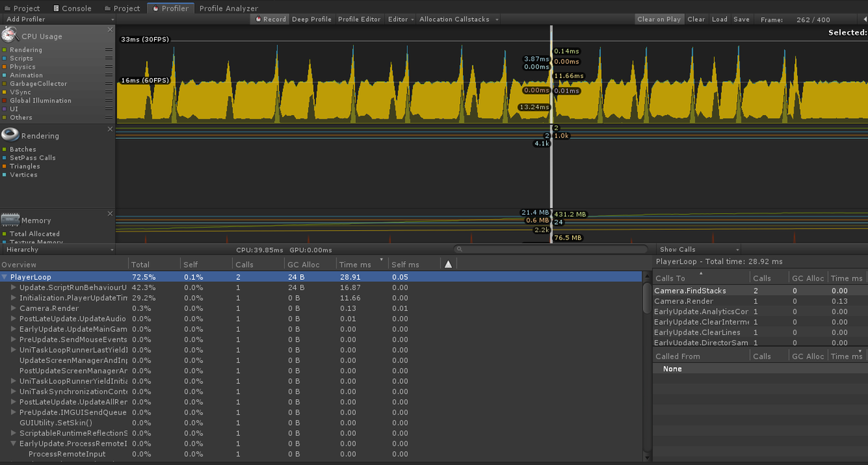Click the reorder handle beside Physics category
Viewport: 868px width, 465px height.
109,67
